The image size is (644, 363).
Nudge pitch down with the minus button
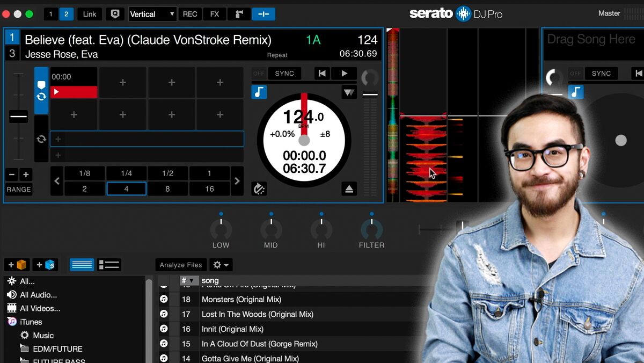(x=12, y=175)
